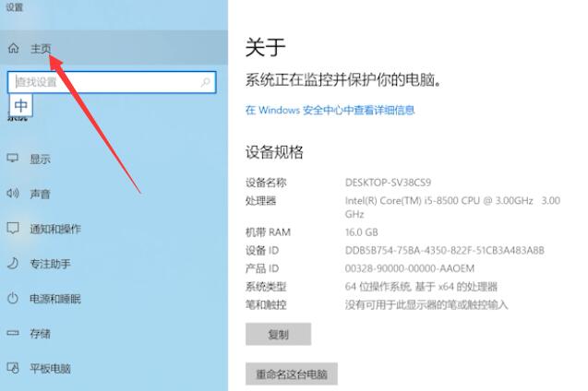Click the 专注助手 moon icon
The image size is (588, 391).
pos(13,263)
